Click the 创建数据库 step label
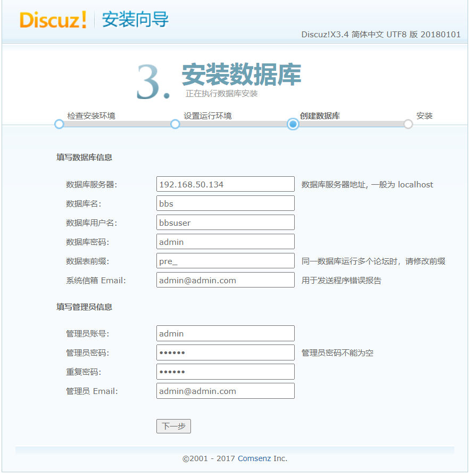The height and width of the screenshot is (476, 474). tap(320, 116)
